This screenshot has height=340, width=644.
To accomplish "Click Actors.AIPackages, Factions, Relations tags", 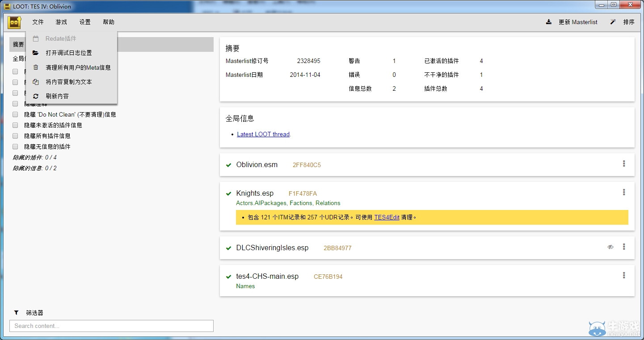I will 288,203.
